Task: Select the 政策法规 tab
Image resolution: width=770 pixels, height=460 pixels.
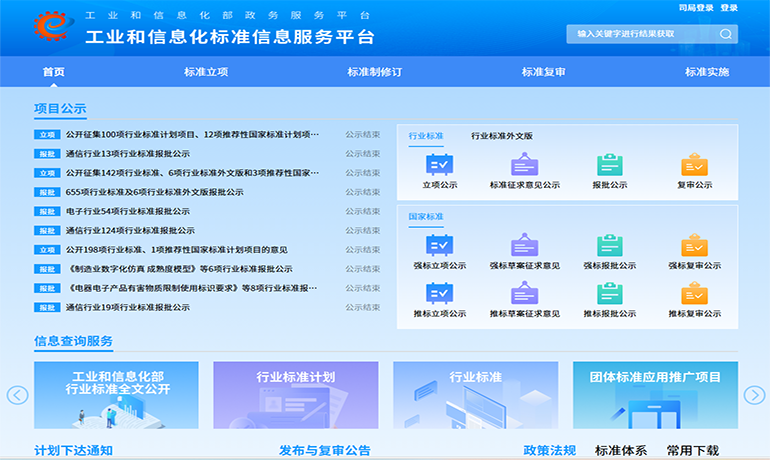Action: tap(549, 450)
